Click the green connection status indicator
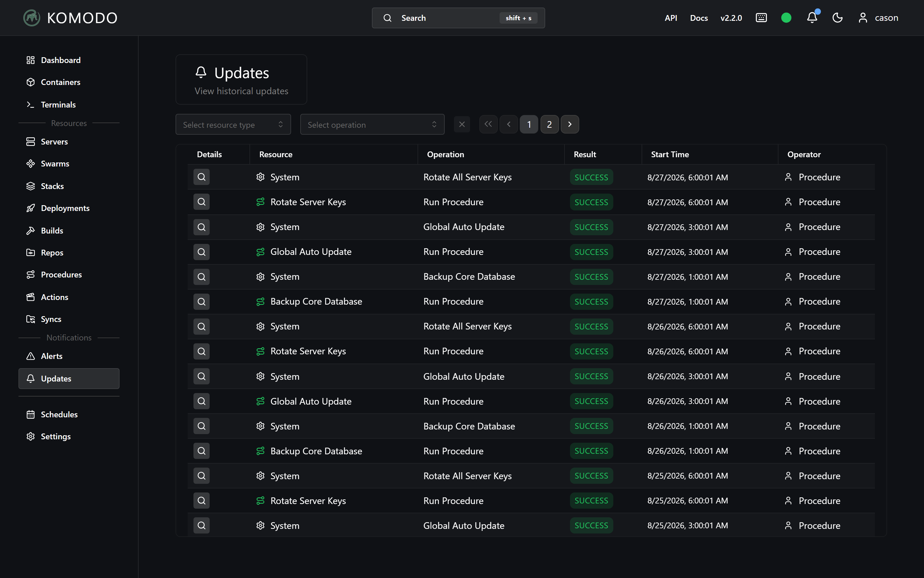Screen dimensions: 924x578 [786, 18]
